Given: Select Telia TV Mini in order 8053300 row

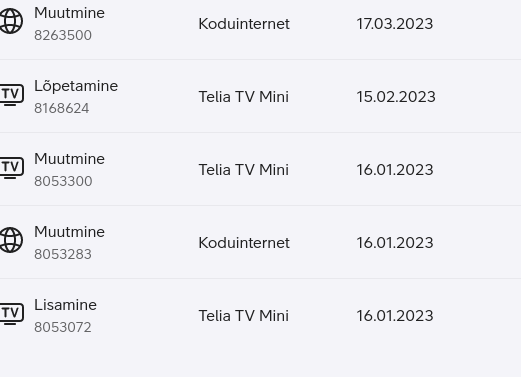Looking at the screenshot, I should point(244,170).
